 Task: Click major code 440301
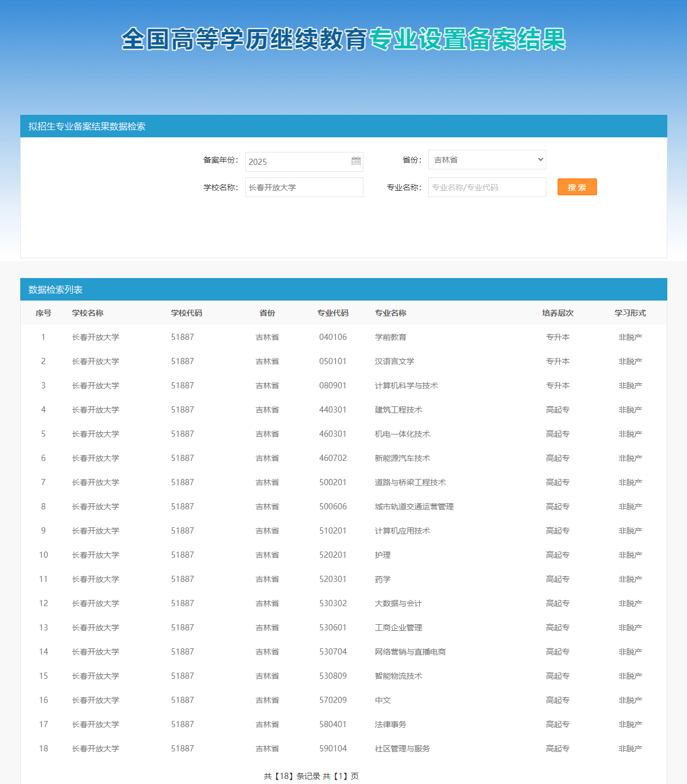point(333,410)
